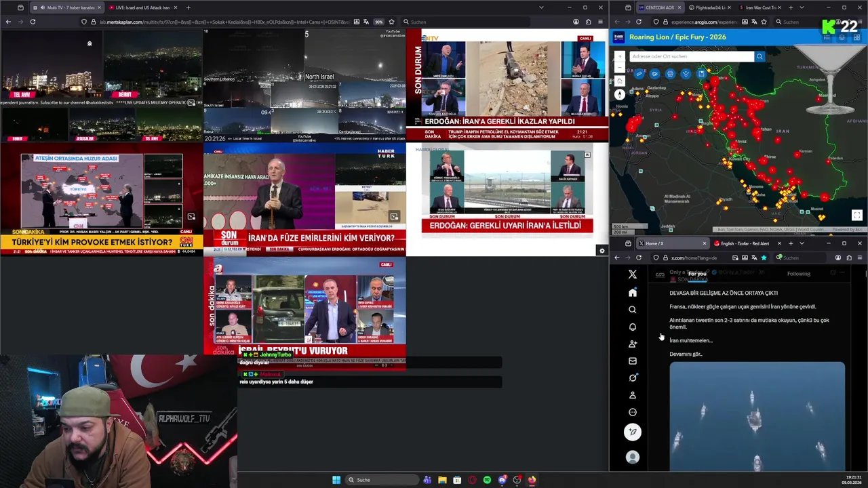Open the Explore search icon in the X sidebar
Image resolution: width=868 pixels, height=488 pixels.
pos(633,310)
